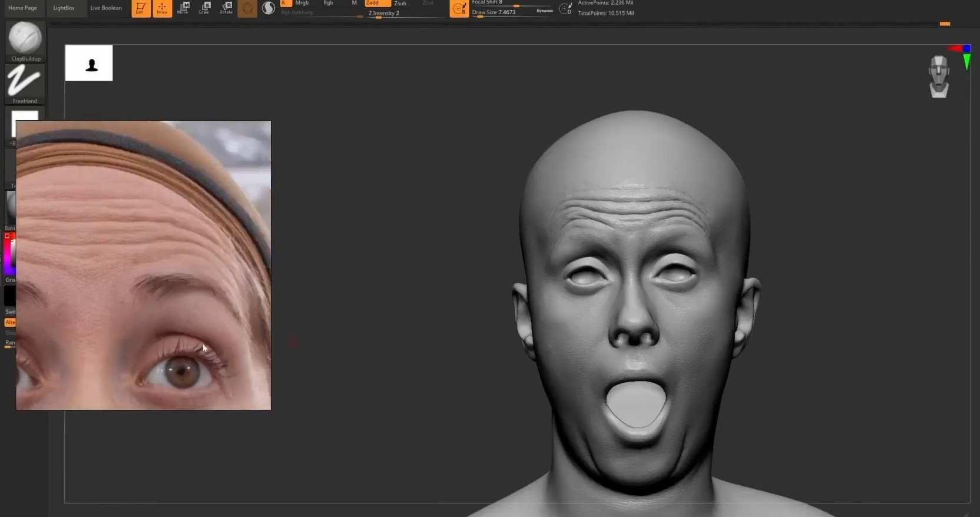This screenshot has height=517, width=980.
Task: Click the Dynamic draw size button
Action: (545, 11)
